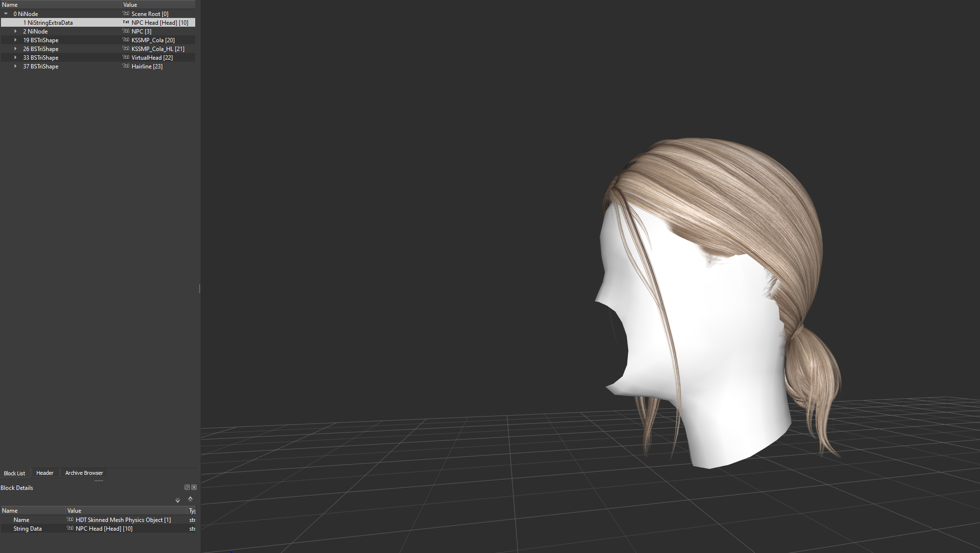Click the Txt icon in String Data row
Image resolution: width=980 pixels, height=553 pixels.
click(70, 528)
